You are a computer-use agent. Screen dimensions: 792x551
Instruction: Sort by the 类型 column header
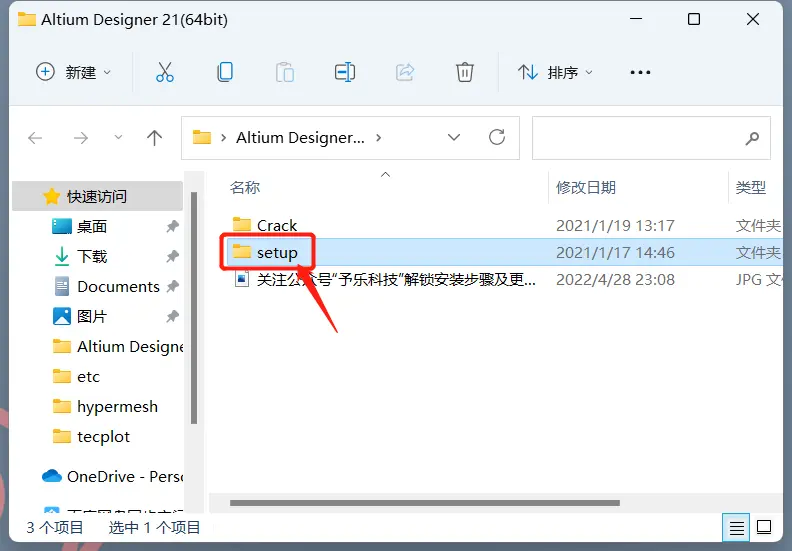[751, 187]
